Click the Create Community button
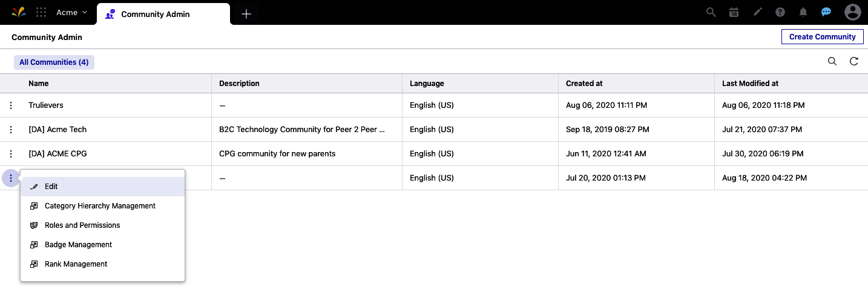This screenshot has width=868, height=289. point(822,36)
